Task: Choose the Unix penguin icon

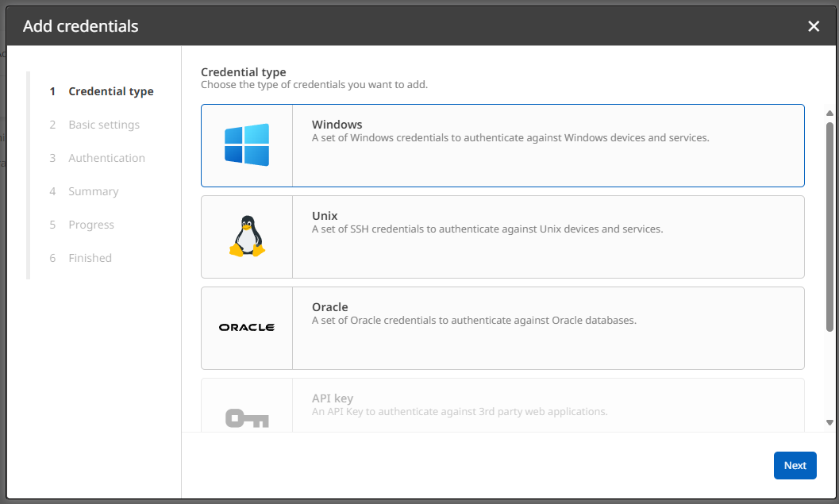Action: click(x=247, y=237)
